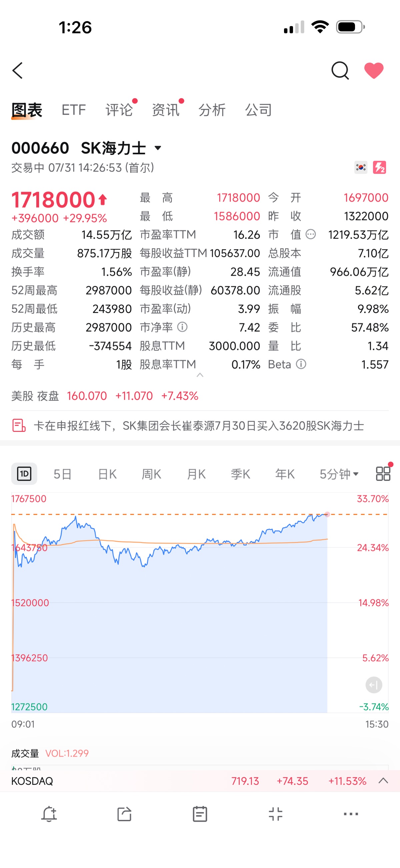
Task: Open search with magnifier icon
Action: (x=340, y=70)
